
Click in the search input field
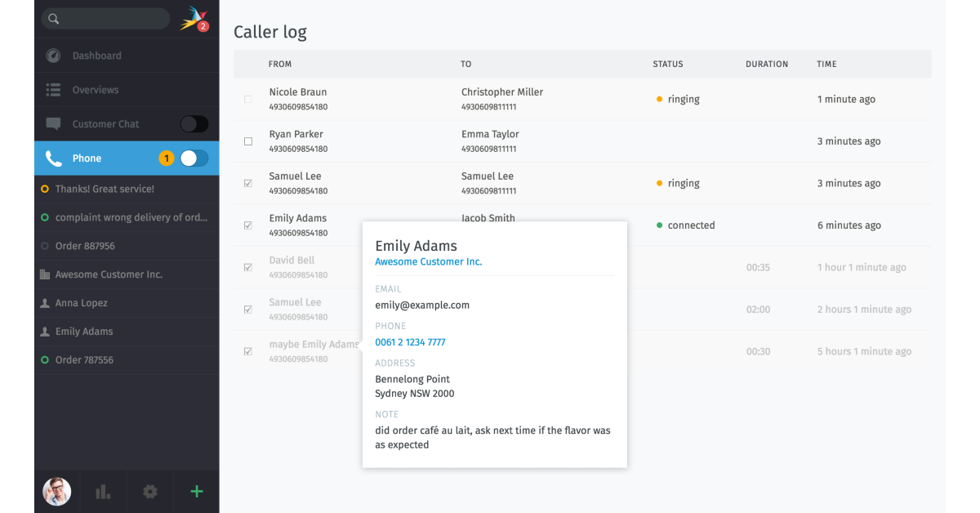105,19
